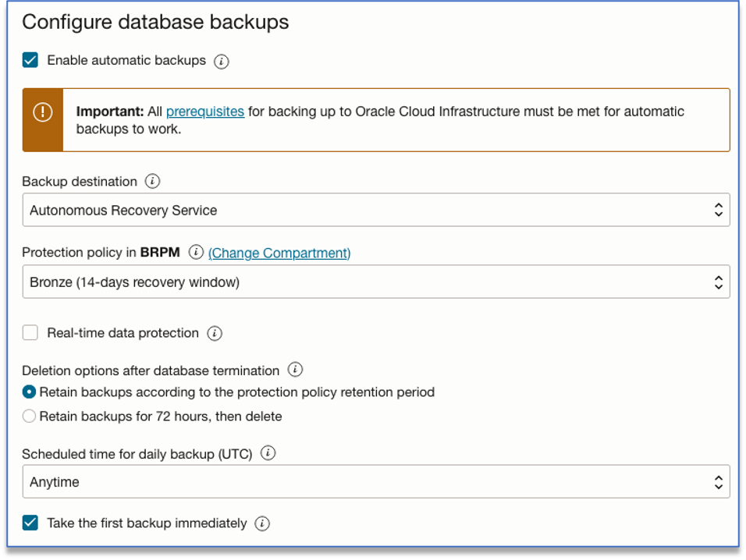
Task: Click info icon next to Real-time data protection
Action: pos(215,334)
